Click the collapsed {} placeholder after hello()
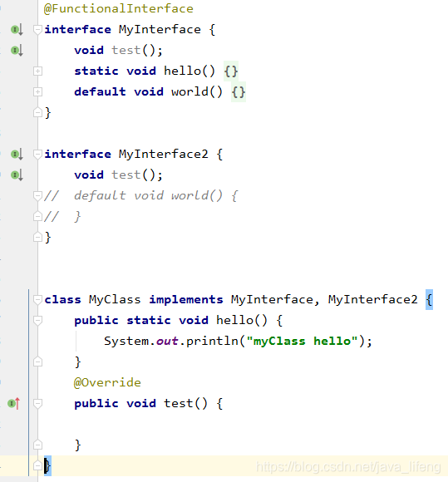The width and height of the screenshot is (448, 482). click(x=231, y=71)
